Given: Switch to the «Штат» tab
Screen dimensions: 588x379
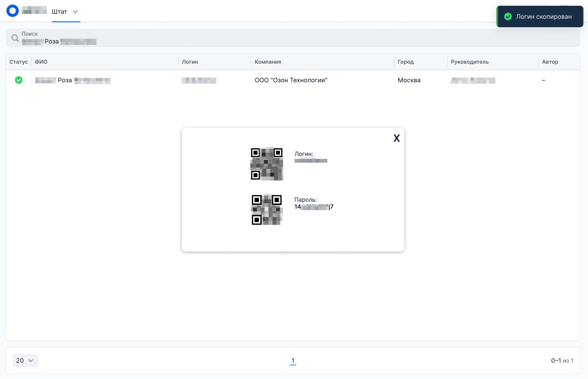Looking at the screenshot, I should 59,11.
